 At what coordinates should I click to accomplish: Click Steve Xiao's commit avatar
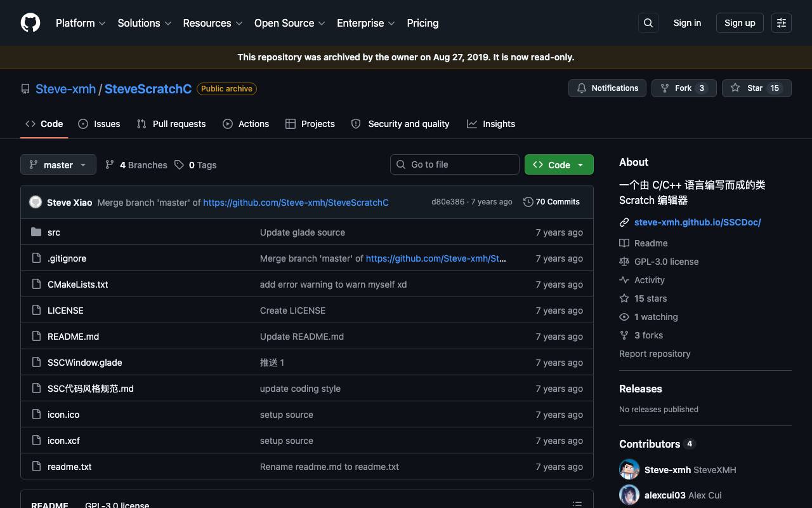tap(36, 202)
